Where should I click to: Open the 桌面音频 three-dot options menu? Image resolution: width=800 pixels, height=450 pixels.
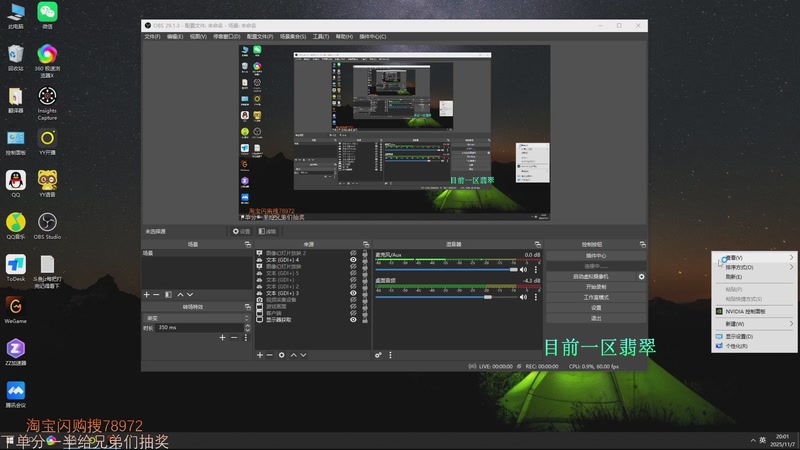(536, 296)
